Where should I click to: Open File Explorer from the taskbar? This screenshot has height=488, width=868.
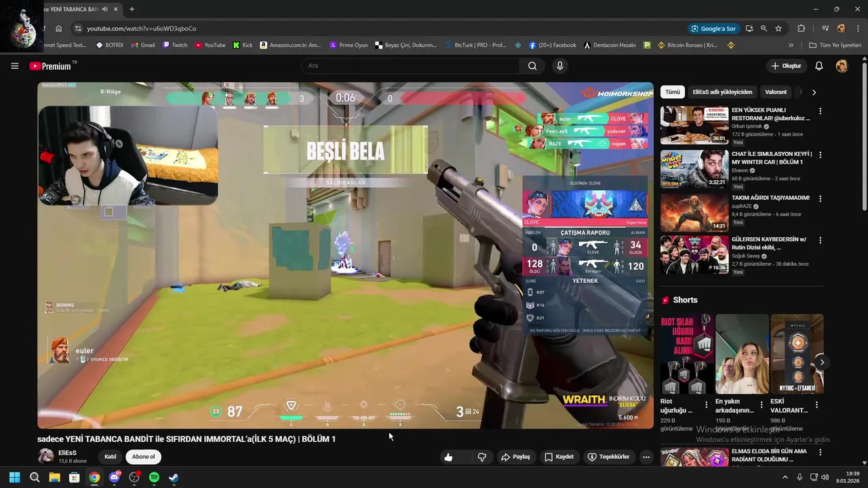[x=54, y=477]
